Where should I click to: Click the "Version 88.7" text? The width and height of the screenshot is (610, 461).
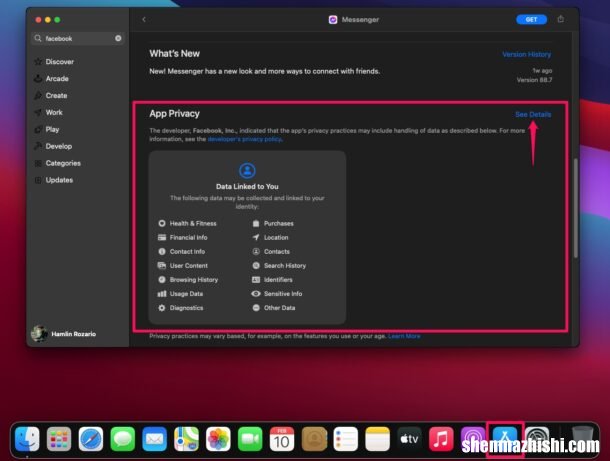pos(534,80)
